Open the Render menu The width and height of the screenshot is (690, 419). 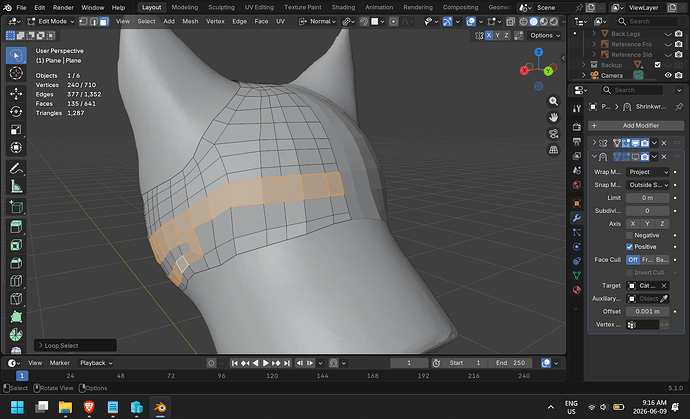[63, 7]
